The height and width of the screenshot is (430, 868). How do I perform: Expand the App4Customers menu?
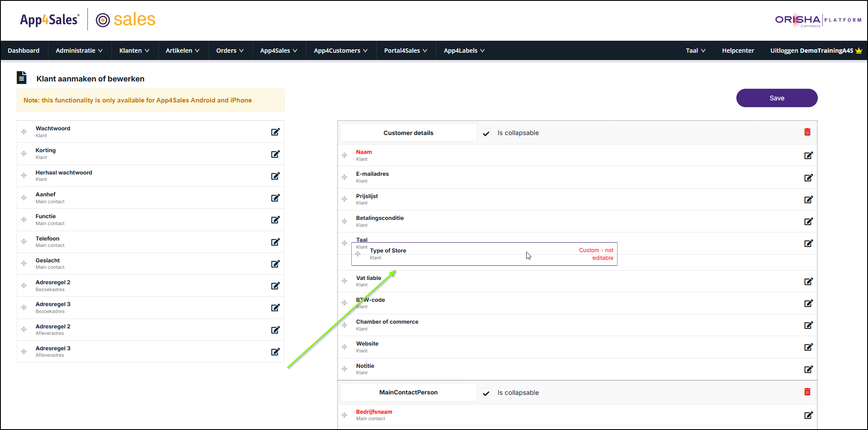pos(341,51)
